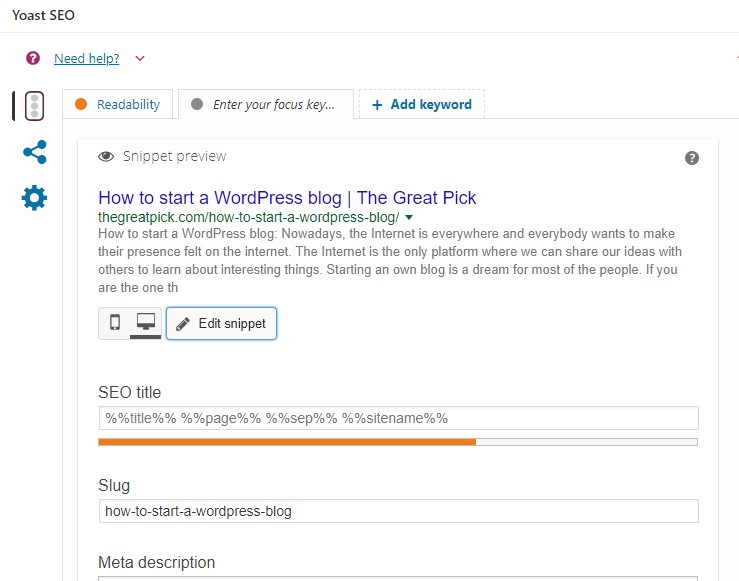Expand the Need help chevron
The height and width of the screenshot is (581, 739).
(x=140, y=58)
